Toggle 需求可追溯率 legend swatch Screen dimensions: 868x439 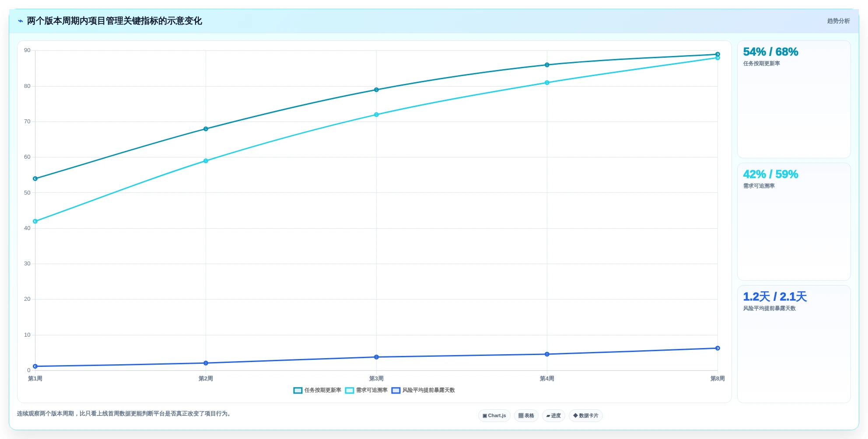pyautogui.click(x=350, y=390)
